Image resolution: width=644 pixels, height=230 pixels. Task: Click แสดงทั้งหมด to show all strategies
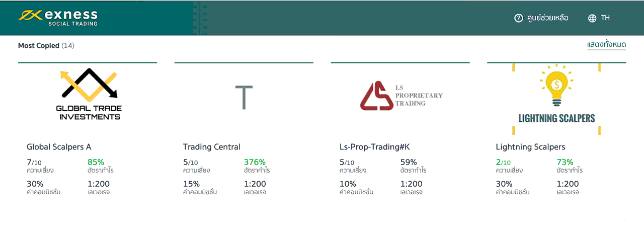[x=606, y=45]
